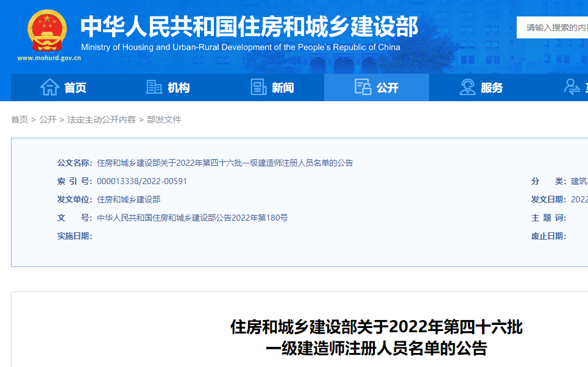Screen dimensions: 588x367
Task: Click the index number 000013338/2022-00591
Action: pos(142,181)
